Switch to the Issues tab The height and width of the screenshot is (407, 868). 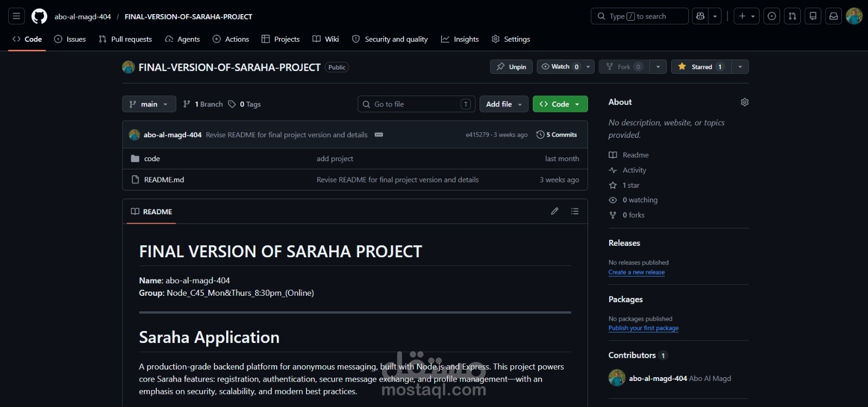coord(71,39)
